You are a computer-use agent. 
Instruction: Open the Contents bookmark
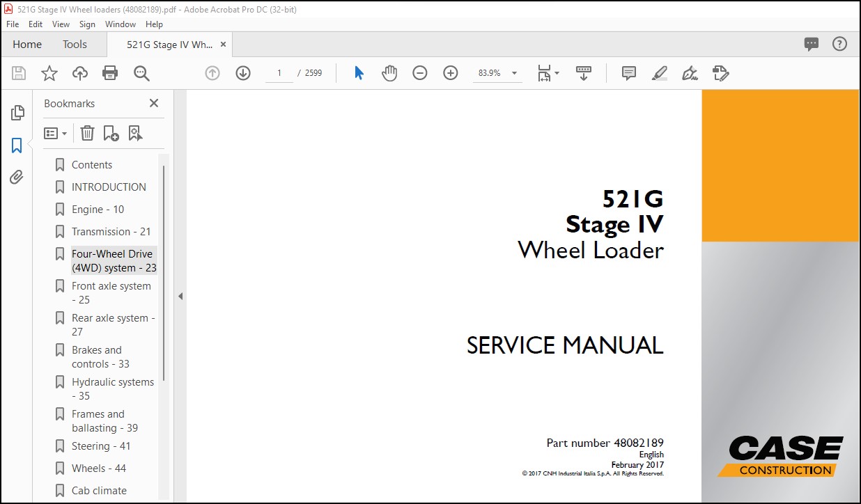pos(92,165)
